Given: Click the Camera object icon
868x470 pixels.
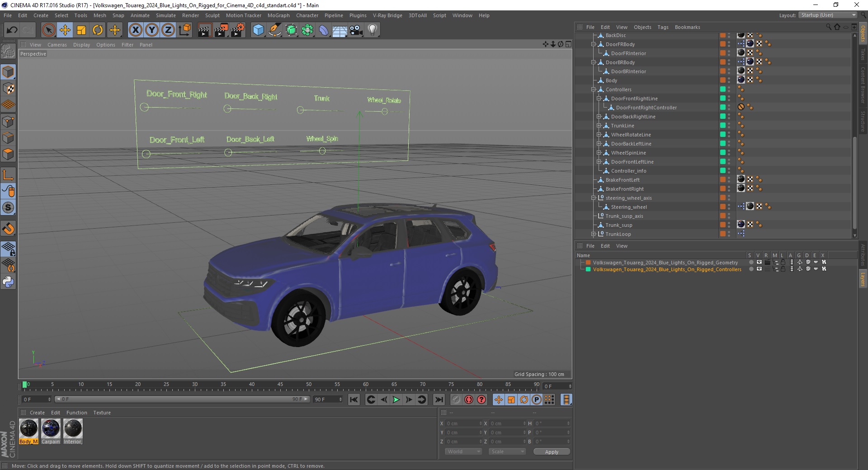Looking at the screenshot, I should click(356, 30).
